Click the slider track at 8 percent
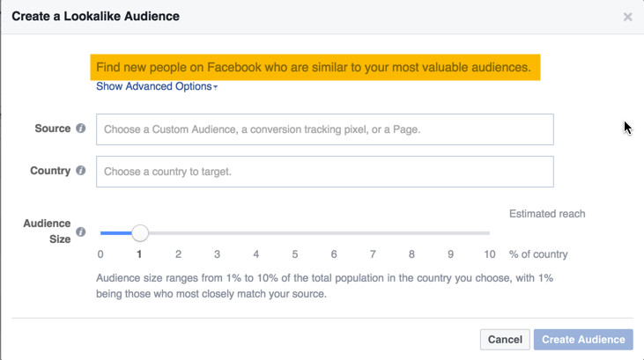The height and width of the screenshot is (360, 644). coord(411,233)
